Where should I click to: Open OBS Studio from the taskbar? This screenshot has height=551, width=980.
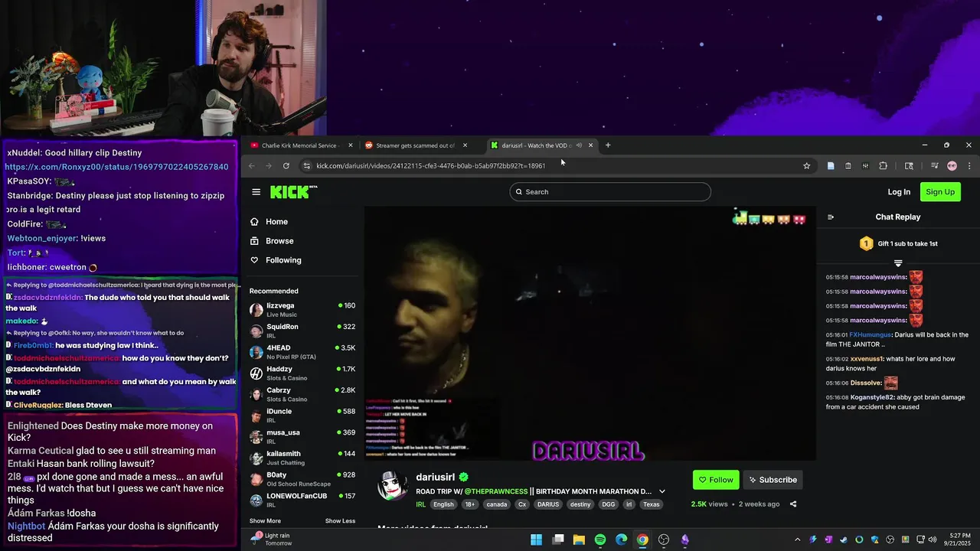click(x=664, y=540)
